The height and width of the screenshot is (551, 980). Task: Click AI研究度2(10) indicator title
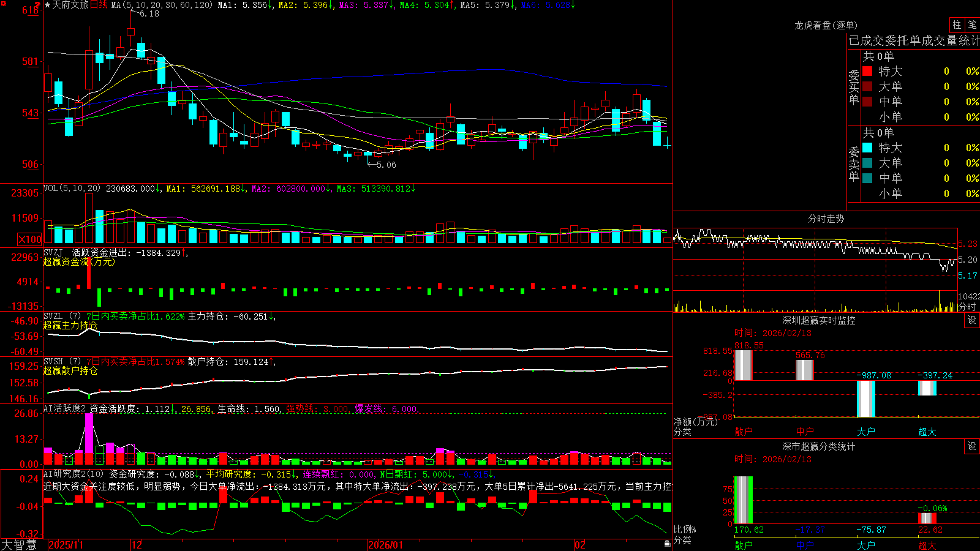(x=73, y=474)
